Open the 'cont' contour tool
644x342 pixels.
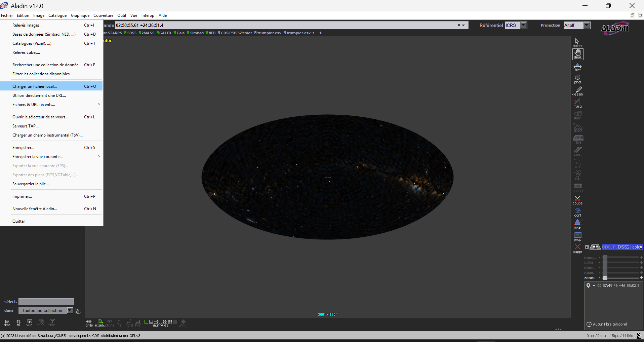[x=577, y=212]
